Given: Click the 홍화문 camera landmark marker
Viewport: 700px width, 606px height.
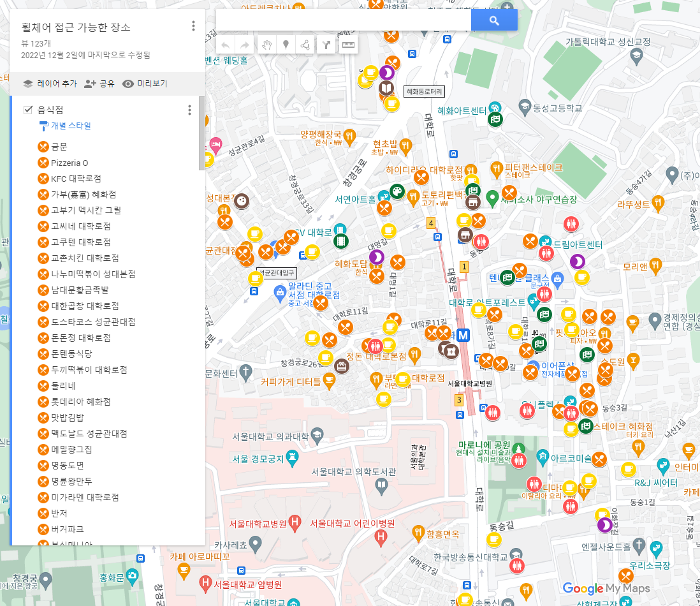Looking at the screenshot, I should [133, 577].
